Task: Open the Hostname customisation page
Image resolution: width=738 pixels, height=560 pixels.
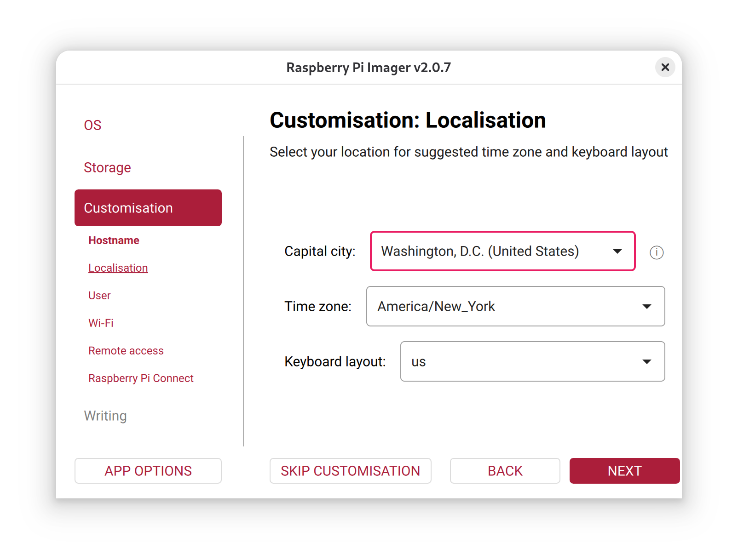Action: pyautogui.click(x=114, y=240)
